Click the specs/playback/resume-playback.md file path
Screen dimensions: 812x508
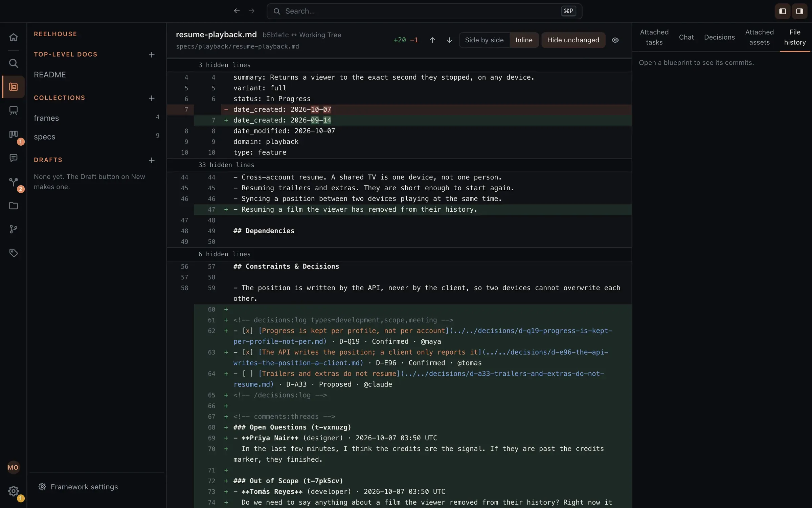[x=238, y=47]
